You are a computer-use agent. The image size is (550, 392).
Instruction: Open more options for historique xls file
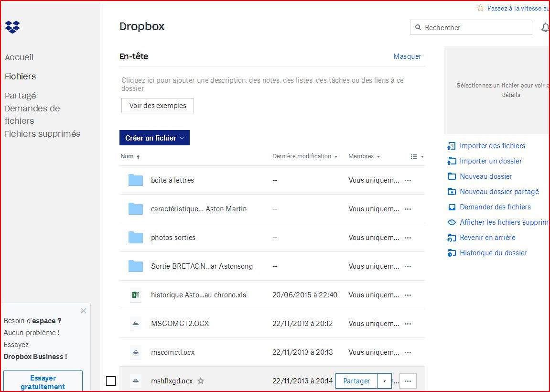point(408,295)
